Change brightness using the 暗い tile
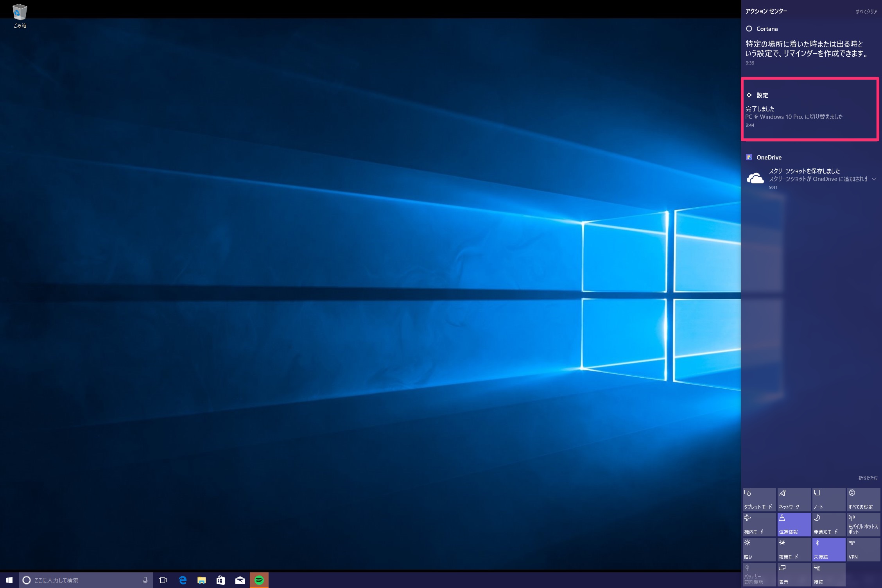 pos(759,549)
